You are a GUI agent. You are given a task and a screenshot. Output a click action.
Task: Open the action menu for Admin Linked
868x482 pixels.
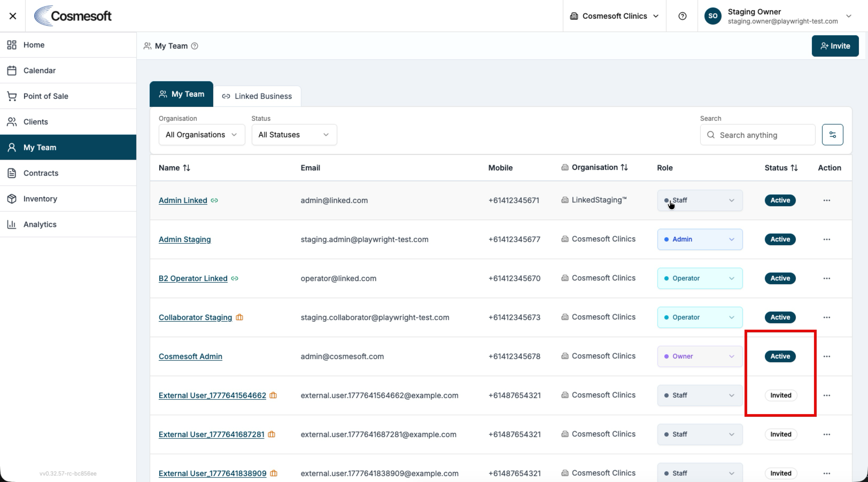click(x=827, y=200)
